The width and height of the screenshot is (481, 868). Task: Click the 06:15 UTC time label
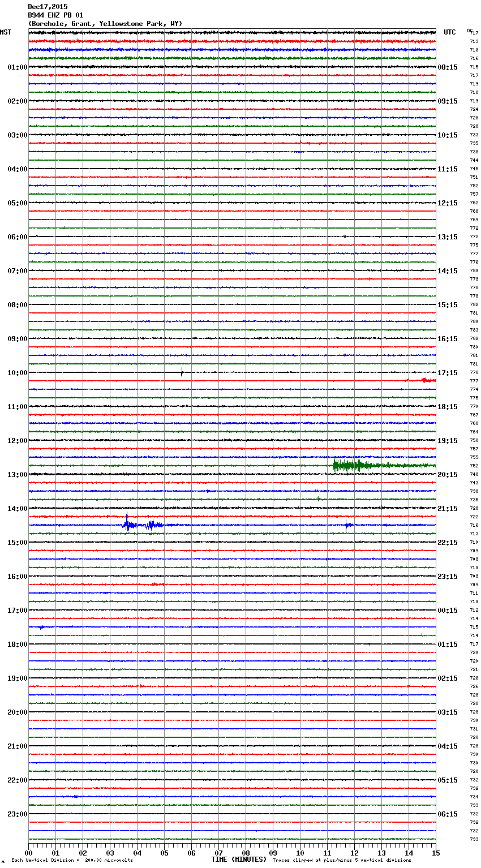(448, 814)
